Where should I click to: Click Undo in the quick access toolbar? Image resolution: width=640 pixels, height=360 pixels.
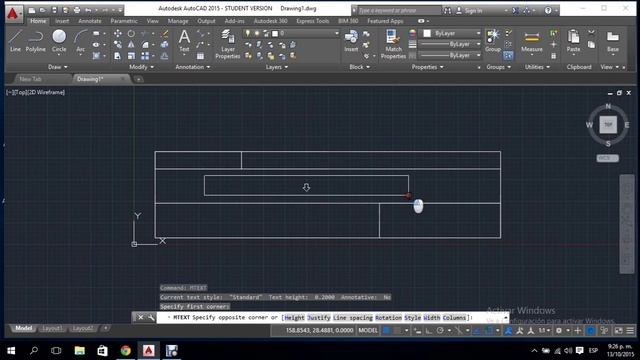coord(88,10)
